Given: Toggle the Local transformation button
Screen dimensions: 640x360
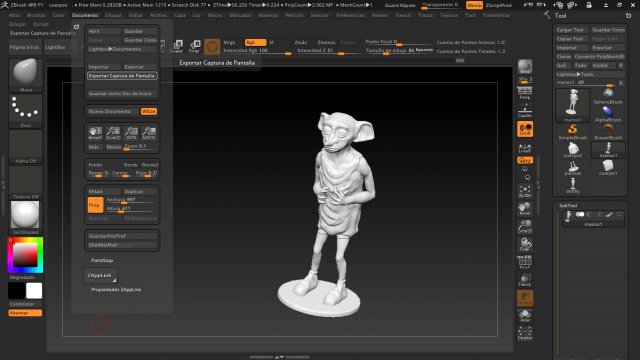Looking at the screenshot, I should [x=525, y=129].
